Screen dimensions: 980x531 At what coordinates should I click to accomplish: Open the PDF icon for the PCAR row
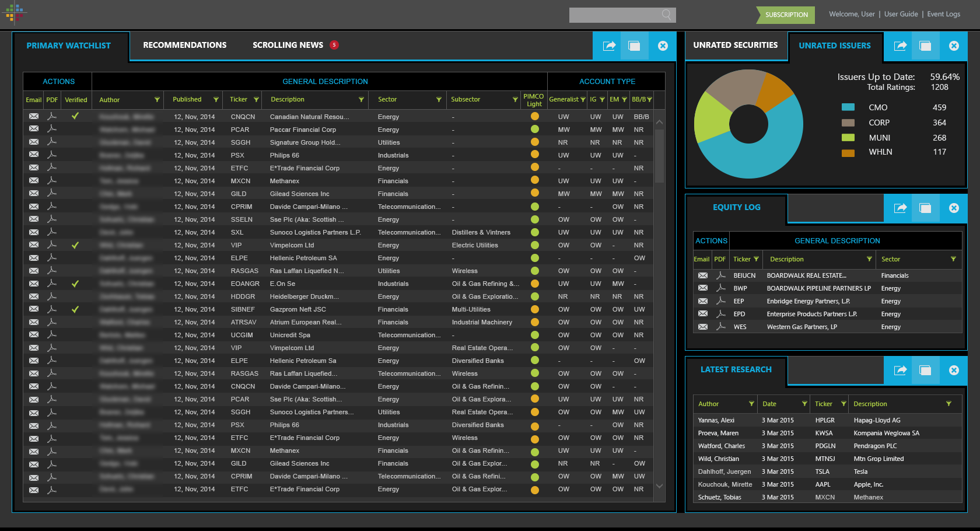[52, 130]
